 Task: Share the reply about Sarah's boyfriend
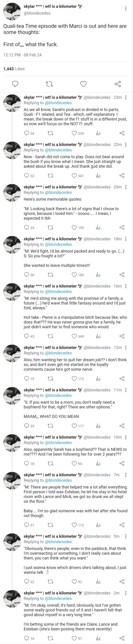click(122, 464)
